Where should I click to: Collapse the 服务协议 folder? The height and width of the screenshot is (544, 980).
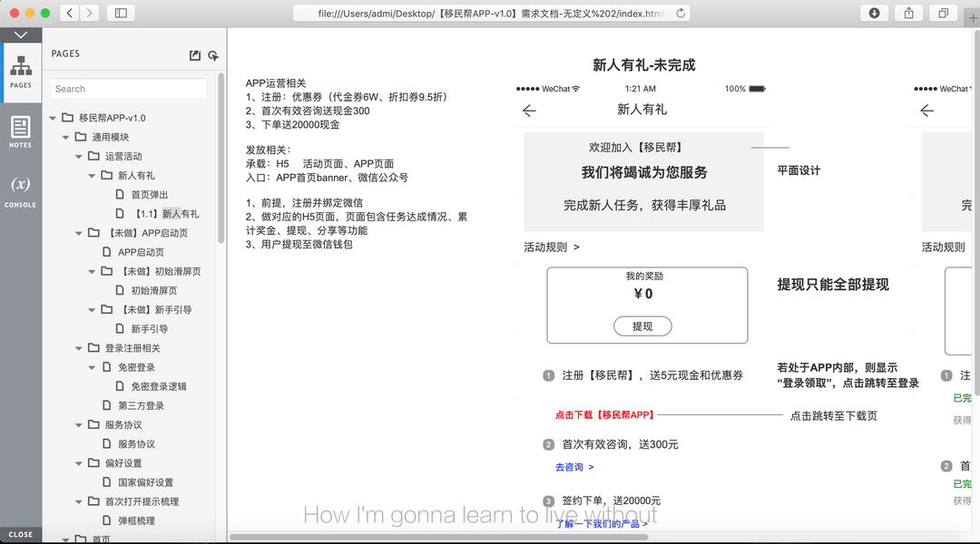[x=79, y=425]
